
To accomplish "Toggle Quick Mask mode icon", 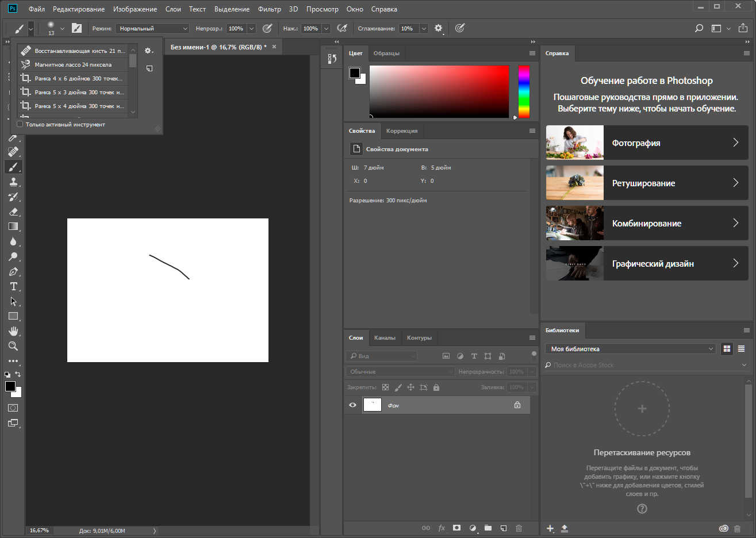I will (x=13, y=408).
